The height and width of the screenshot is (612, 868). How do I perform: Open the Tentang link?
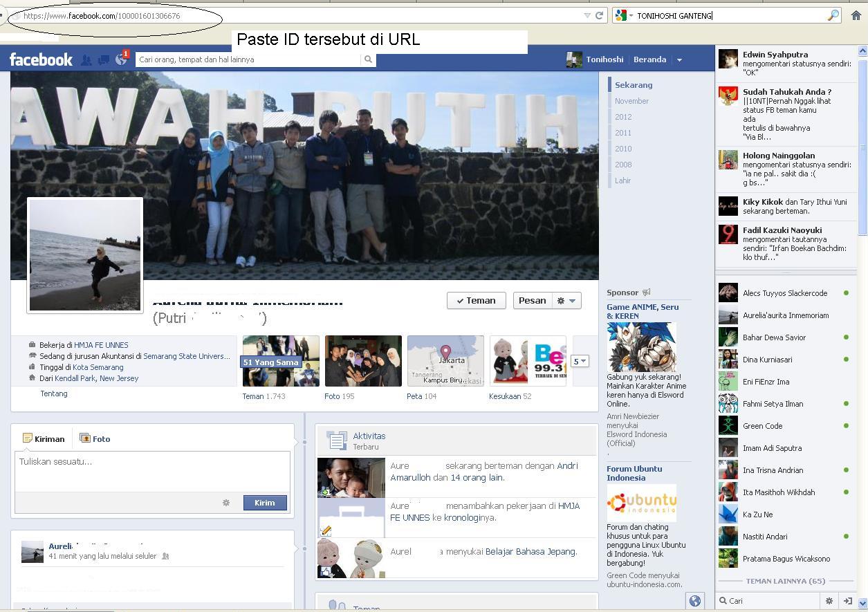coord(54,393)
